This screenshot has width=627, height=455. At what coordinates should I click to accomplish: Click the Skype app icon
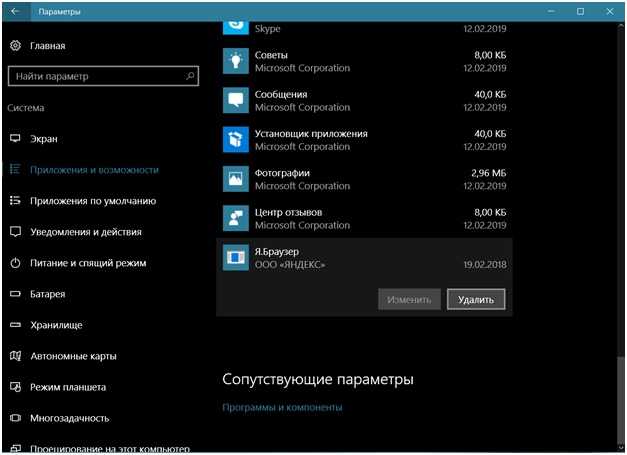[236, 27]
